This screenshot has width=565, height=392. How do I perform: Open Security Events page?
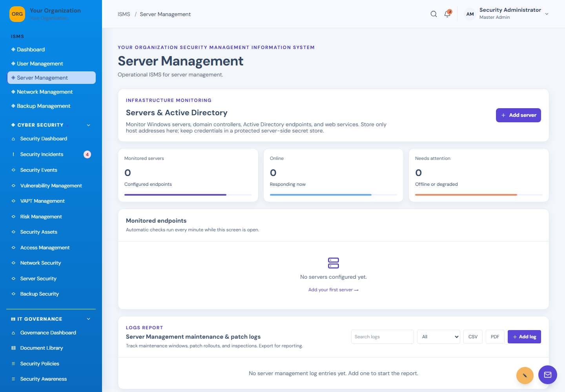[51, 170]
